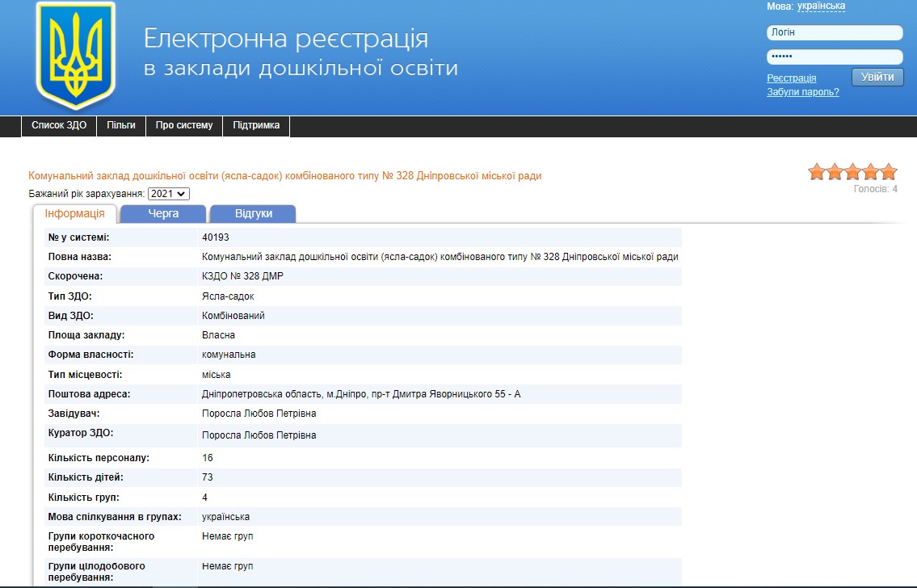Image resolution: width=917 pixels, height=588 pixels.
Task: Click the Кількість дітей label
Action: pyautogui.click(x=86, y=477)
